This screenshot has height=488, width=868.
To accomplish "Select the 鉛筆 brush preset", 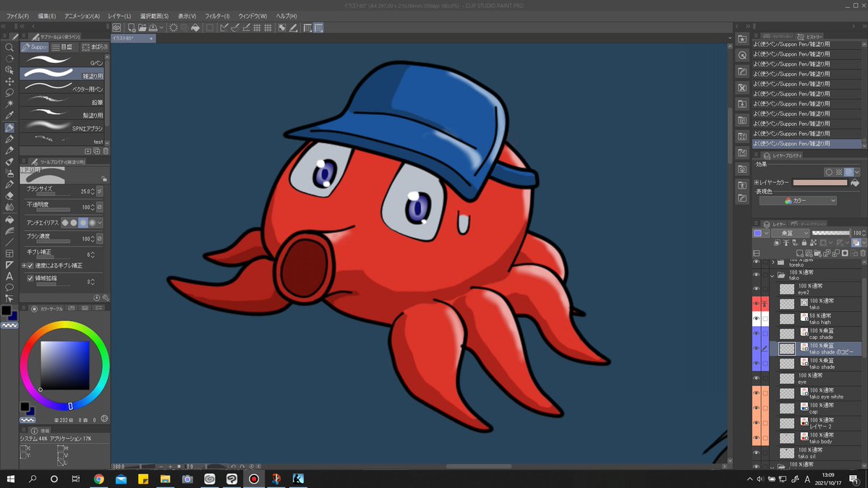I will [x=62, y=101].
